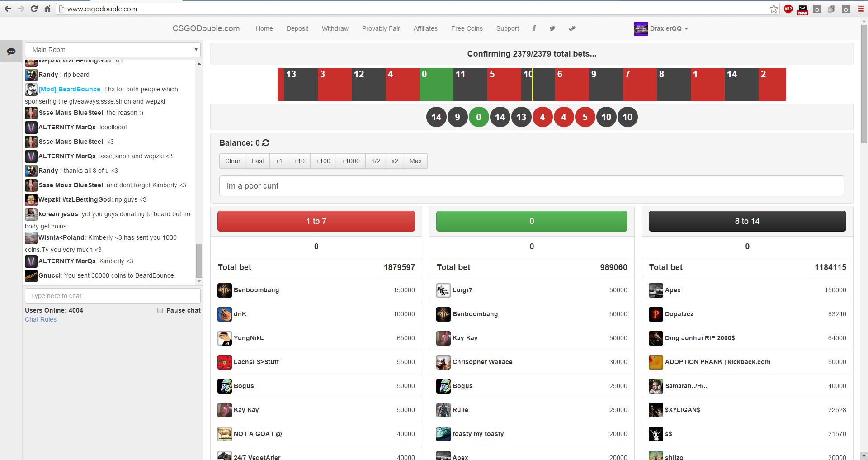Open the Home page
The height and width of the screenshot is (460, 868).
tap(264, 28)
